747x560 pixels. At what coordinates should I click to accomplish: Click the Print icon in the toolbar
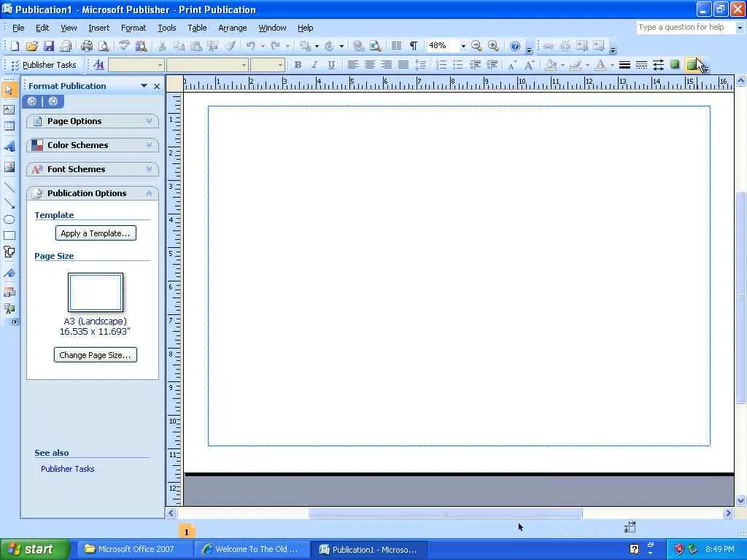tap(87, 46)
